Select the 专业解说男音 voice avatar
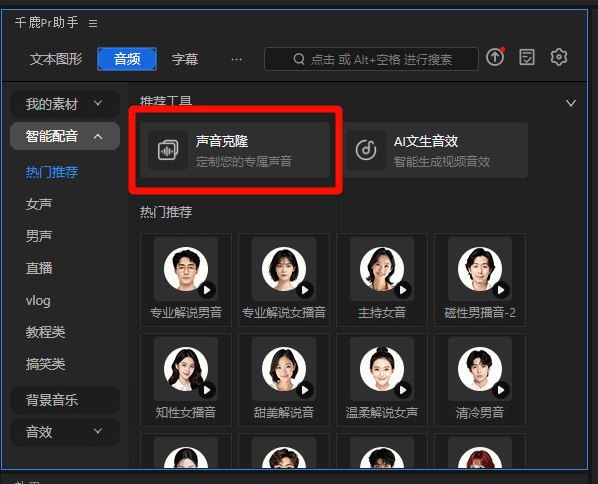The height and width of the screenshot is (484, 598). (186, 269)
